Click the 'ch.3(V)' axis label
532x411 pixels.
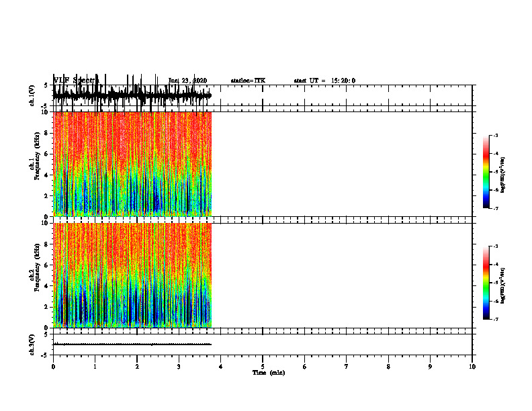pyautogui.click(x=32, y=345)
